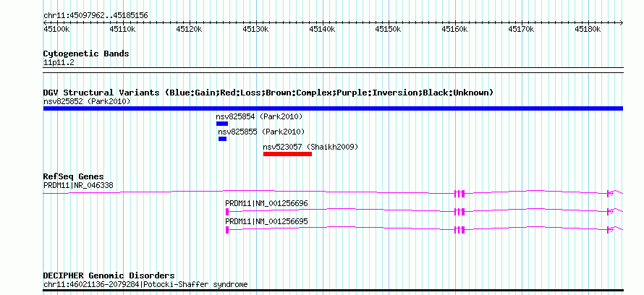Click the PRDM11|NR_046338 transcript label
Viewport: 644px width, 295px height.
[x=78, y=185]
